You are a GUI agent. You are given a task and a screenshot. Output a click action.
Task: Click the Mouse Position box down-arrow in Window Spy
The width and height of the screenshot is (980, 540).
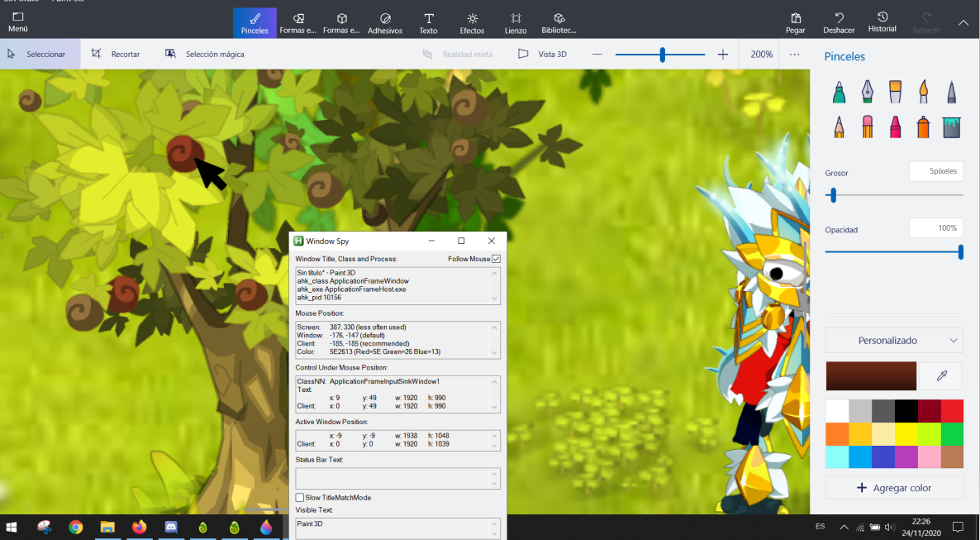(495, 353)
